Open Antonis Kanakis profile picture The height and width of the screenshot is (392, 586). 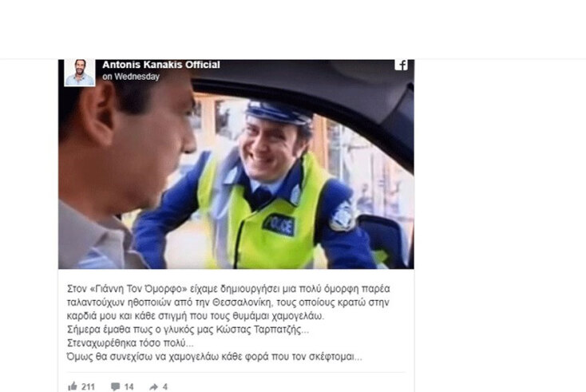(x=80, y=73)
